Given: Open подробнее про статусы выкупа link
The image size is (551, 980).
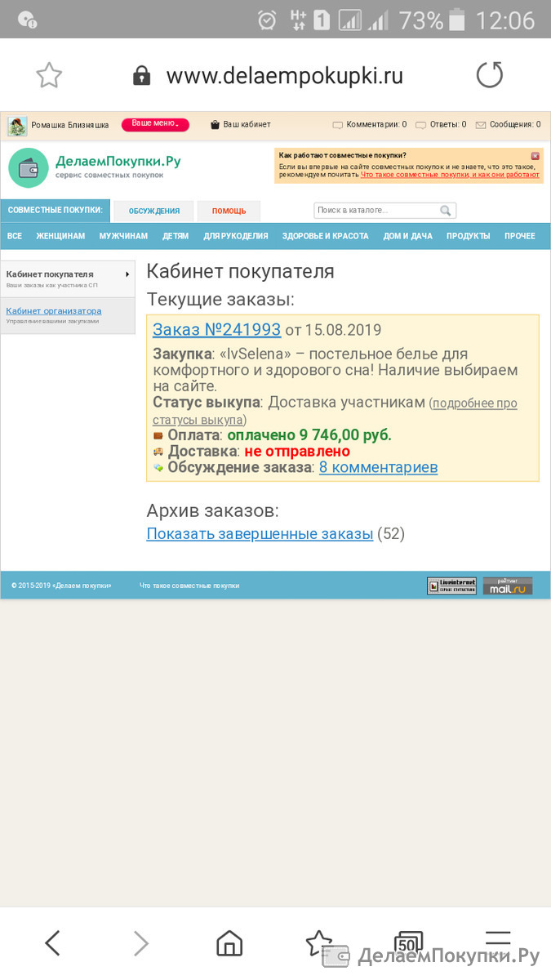Looking at the screenshot, I should coord(335,411).
